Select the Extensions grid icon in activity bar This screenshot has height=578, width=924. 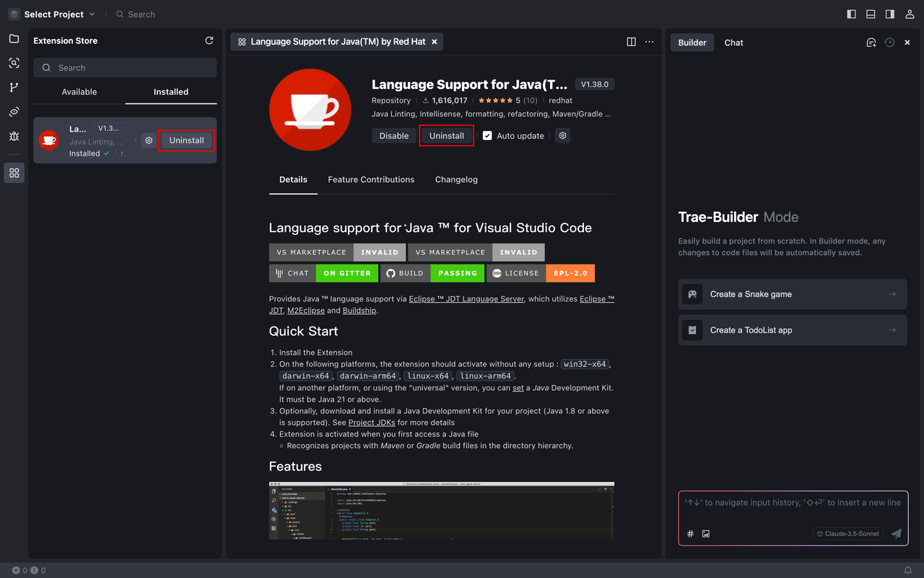[14, 173]
